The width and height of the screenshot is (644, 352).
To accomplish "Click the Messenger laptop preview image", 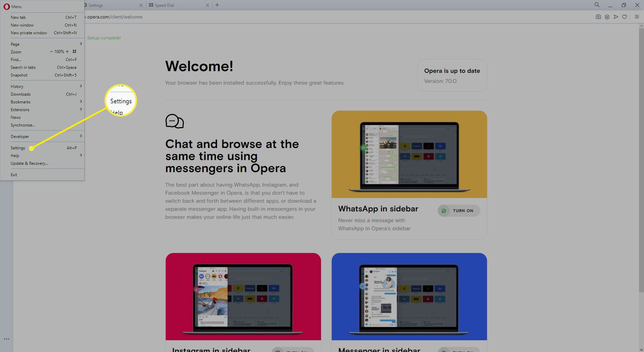I will (409, 297).
